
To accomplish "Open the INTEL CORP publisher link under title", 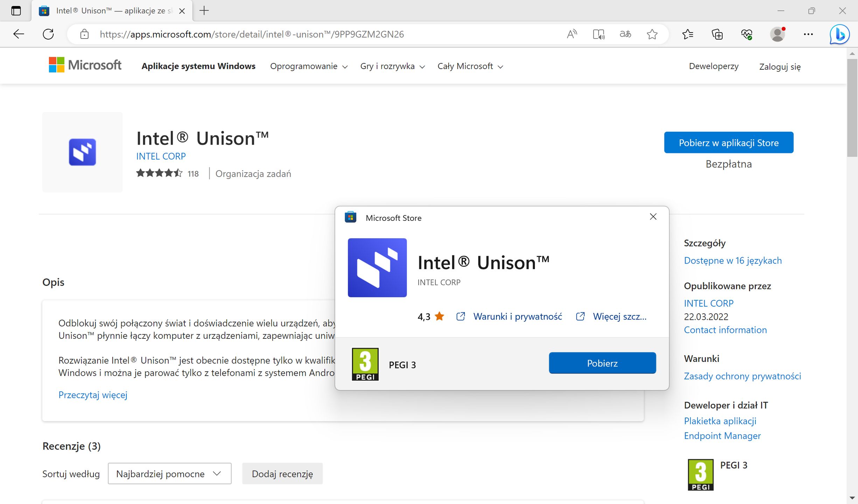I will tap(161, 156).
